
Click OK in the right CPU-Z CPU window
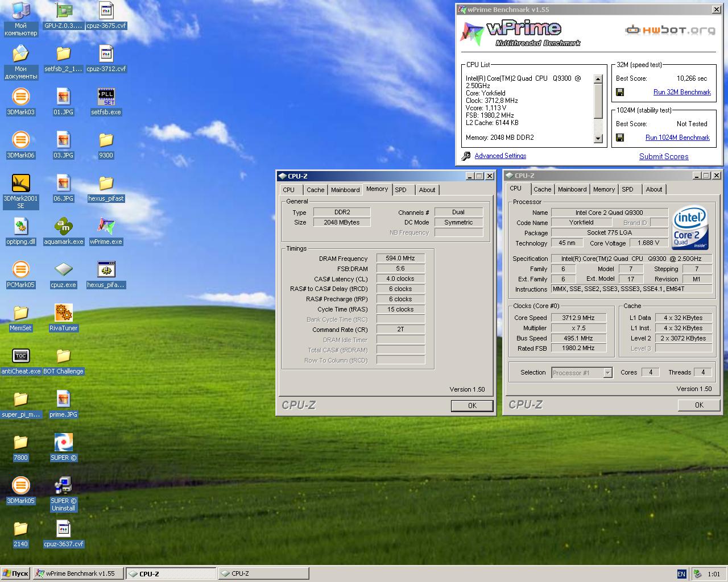pos(699,405)
